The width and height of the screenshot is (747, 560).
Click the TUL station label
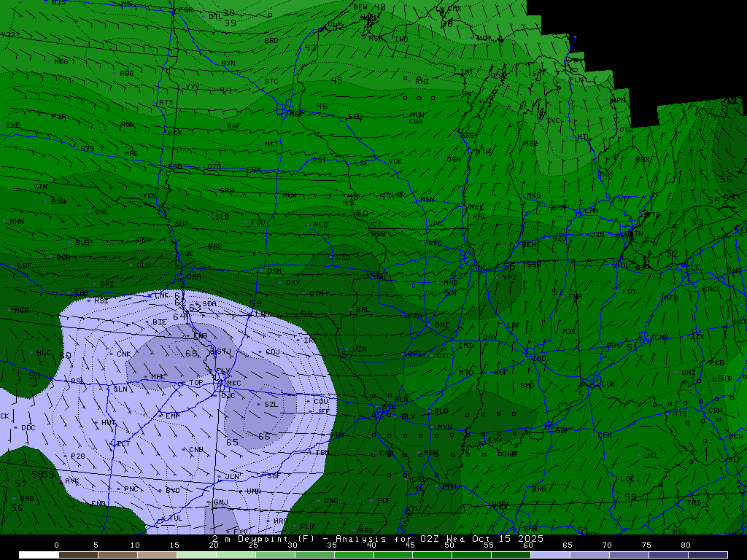tap(175, 518)
